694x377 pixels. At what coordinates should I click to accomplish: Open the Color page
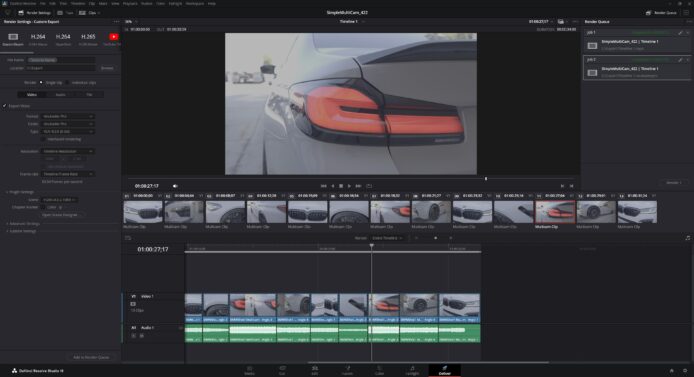click(x=379, y=370)
